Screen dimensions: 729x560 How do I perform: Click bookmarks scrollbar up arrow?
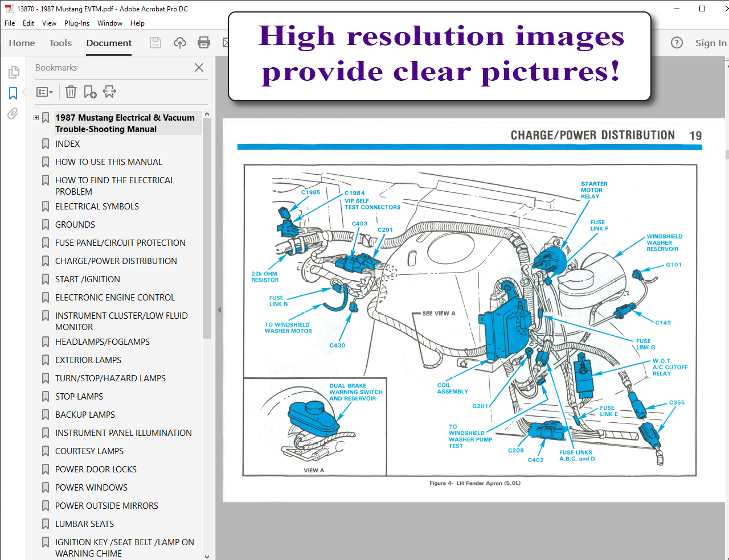pyautogui.click(x=207, y=114)
